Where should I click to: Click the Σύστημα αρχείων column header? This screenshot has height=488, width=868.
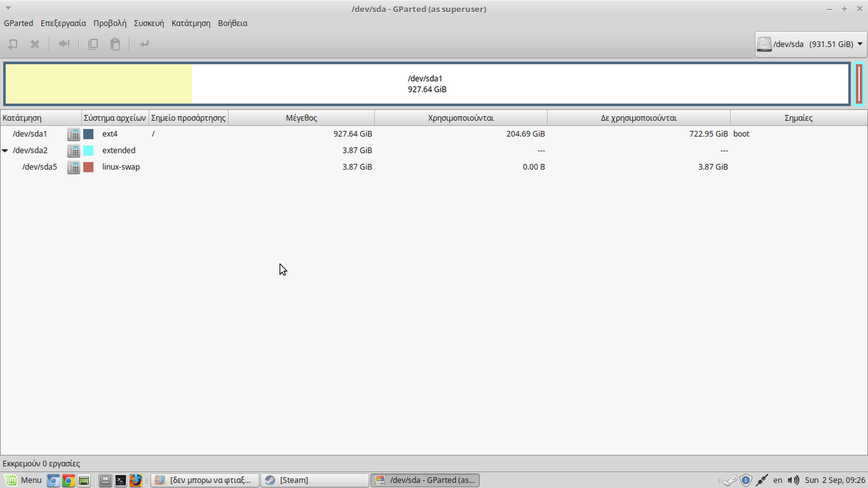[x=115, y=117]
